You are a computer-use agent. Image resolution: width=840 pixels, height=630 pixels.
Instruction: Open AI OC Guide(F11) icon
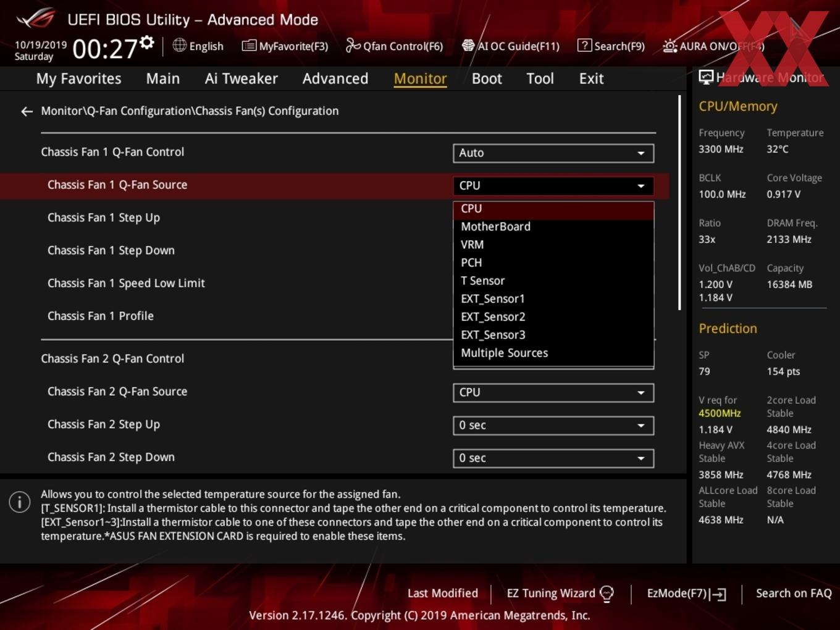click(x=468, y=46)
